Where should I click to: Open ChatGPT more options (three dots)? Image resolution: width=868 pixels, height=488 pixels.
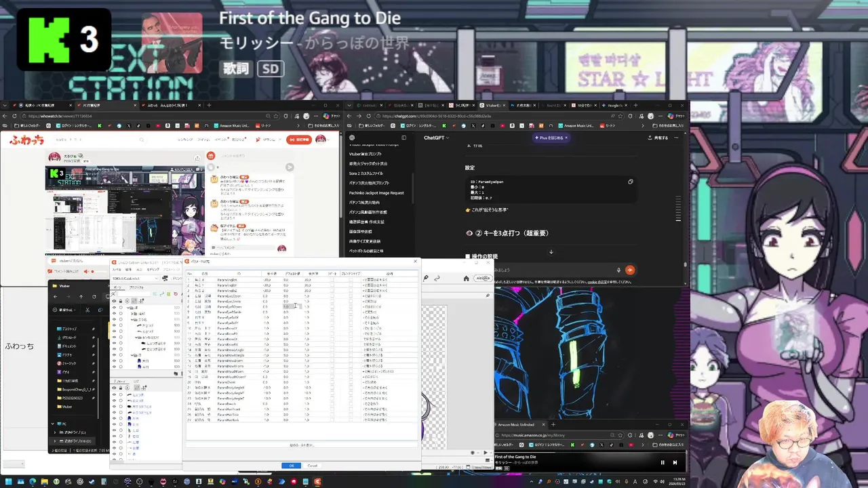point(676,138)
